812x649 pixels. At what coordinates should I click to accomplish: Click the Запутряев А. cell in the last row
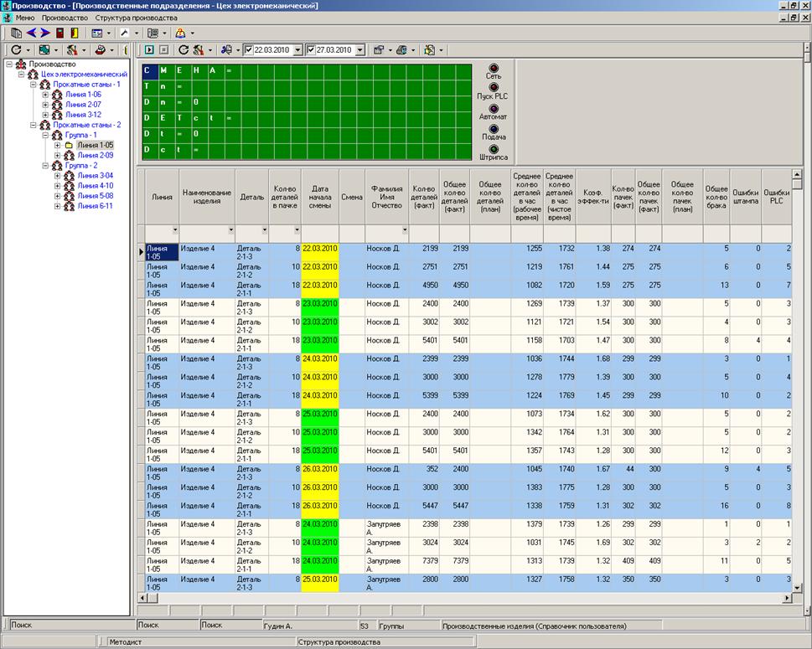(387, 584)
